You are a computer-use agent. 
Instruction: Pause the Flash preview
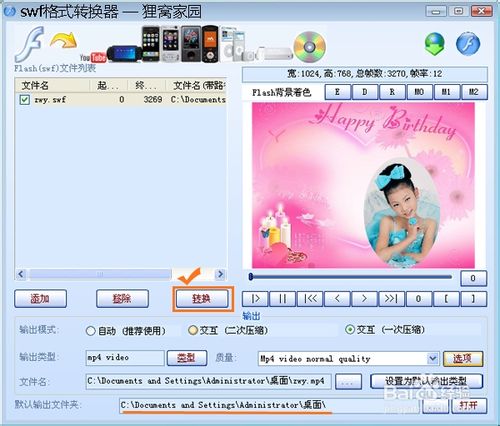tap(282, 299)
